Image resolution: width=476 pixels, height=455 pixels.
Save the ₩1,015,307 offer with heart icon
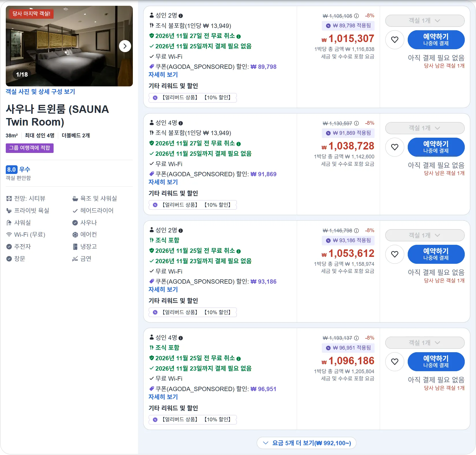395,40
